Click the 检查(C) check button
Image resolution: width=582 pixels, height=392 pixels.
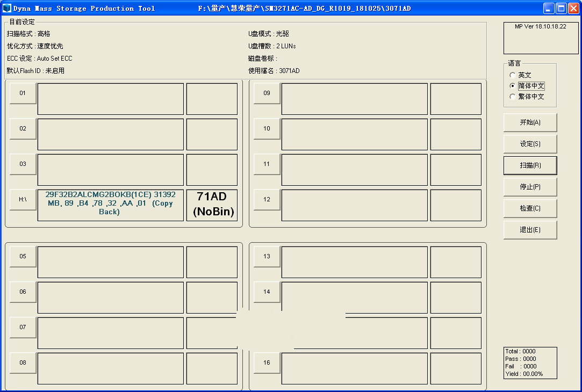[530, 208]
